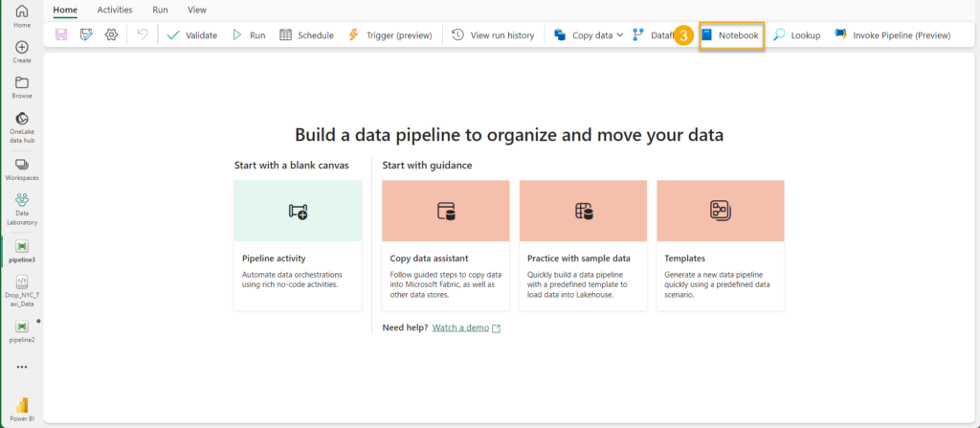Switch to the Activities tab
The height and width of the screenshot is (428, 980).
(x=115, y=10)
